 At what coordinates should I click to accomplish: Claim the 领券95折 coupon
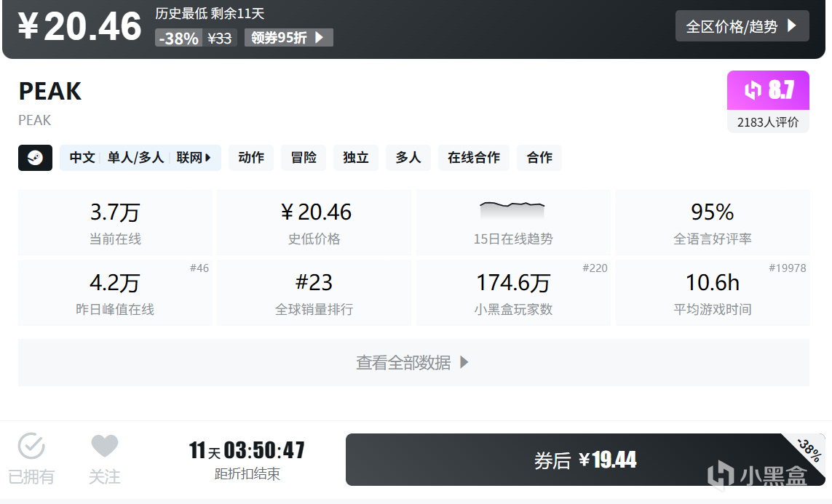[289, 38]
